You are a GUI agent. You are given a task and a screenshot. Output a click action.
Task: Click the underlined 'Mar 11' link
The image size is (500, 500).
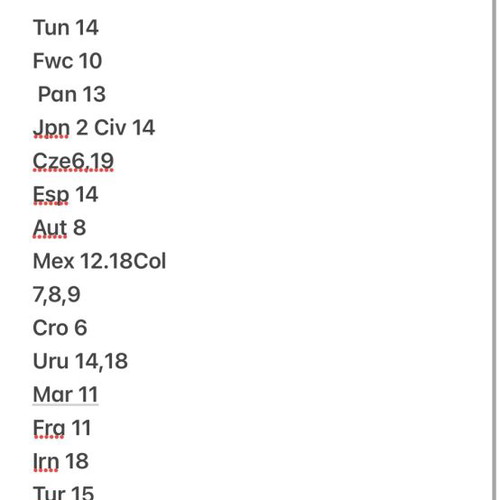click(65, 395)
